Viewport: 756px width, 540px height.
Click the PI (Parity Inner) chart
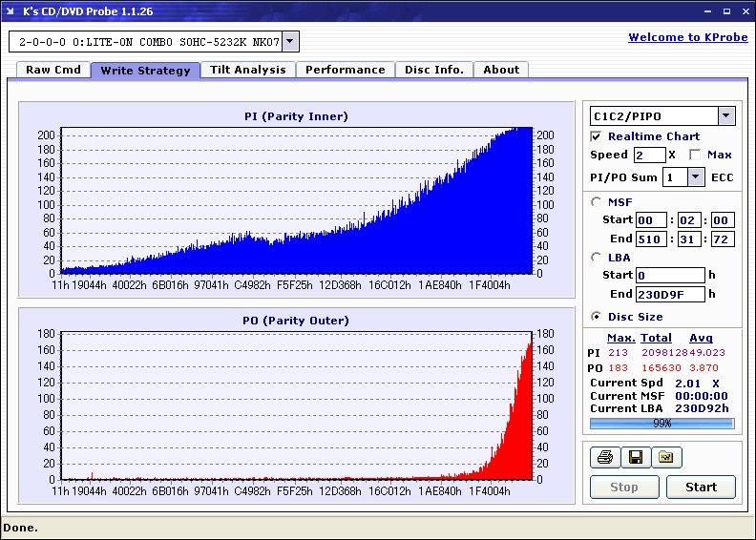tap(297, 200)
